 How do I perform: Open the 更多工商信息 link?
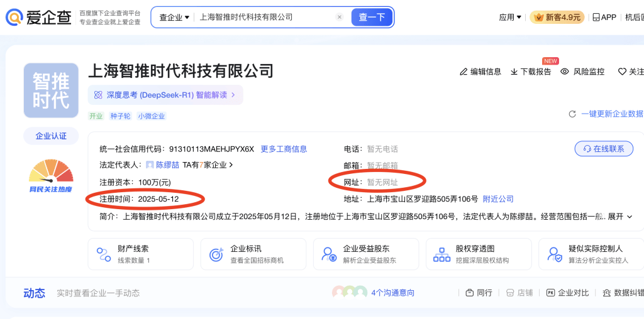click(284, 149)
